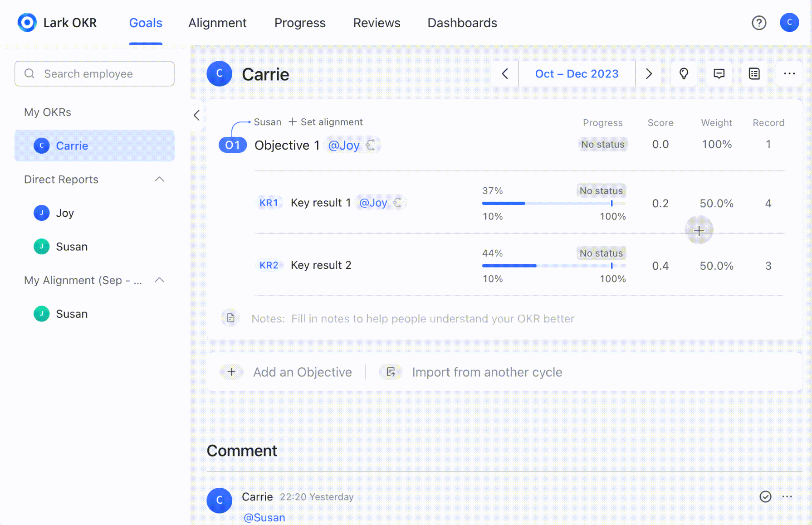
Task: Click the Search employee field
Action: (x=94, y=73)
